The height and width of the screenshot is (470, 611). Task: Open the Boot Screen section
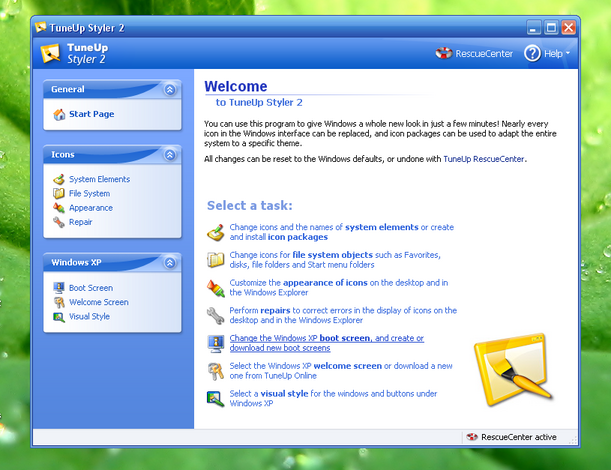pos(91,288)
